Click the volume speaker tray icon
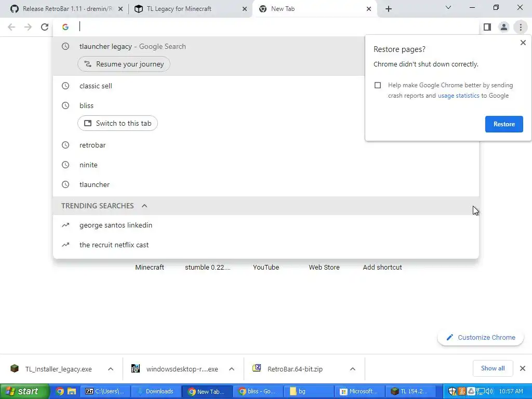Image resolution: width=532 pixels, height=399 pixels. tap(489, 392)
